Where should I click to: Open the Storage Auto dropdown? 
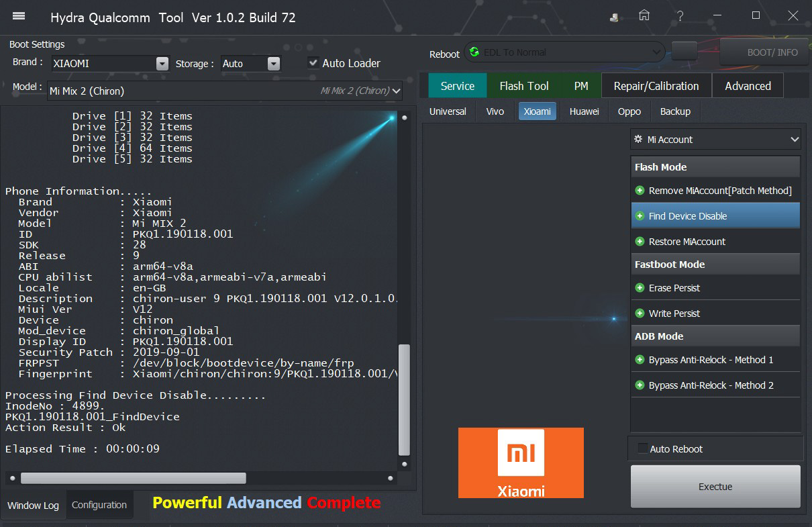[273, 64]
